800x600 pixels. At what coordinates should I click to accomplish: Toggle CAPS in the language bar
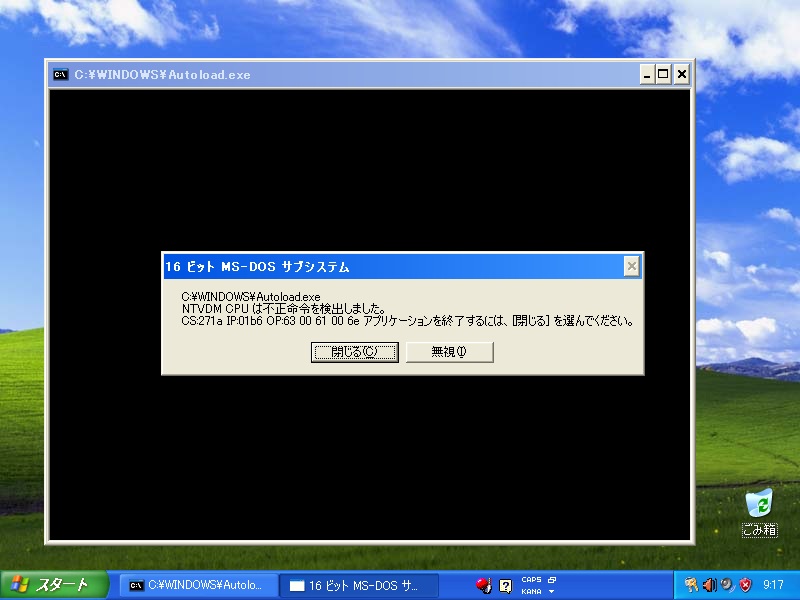click(531, 580)
